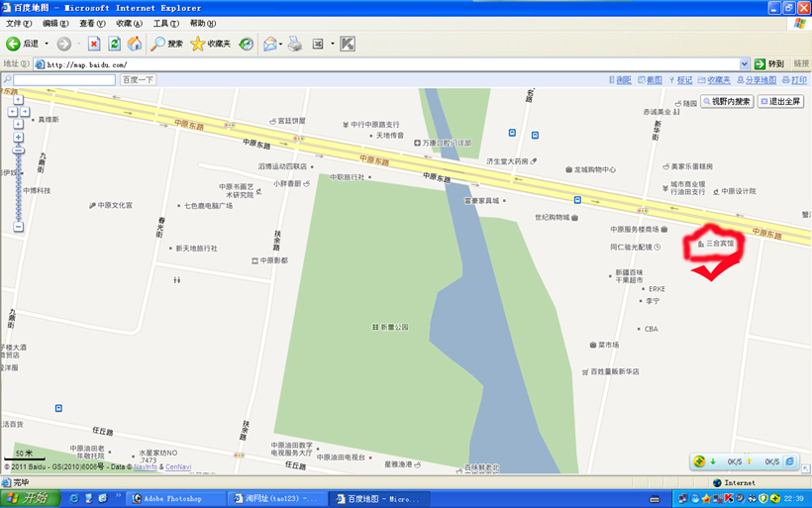The width and height of the screenshot is (812, 508).
Task: Refresh the page with the green arrows icon
Action: click(x=114, y=44)
